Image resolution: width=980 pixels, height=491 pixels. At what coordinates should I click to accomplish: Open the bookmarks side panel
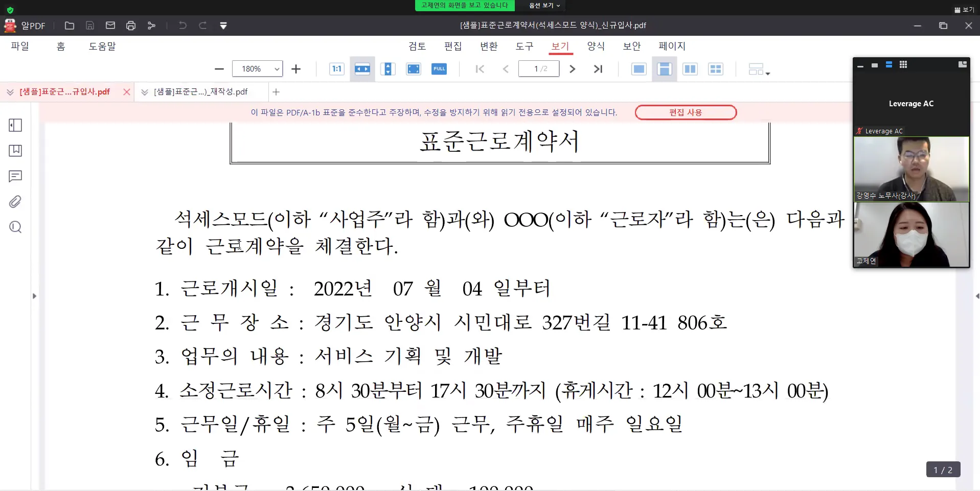tap(15, 151)
